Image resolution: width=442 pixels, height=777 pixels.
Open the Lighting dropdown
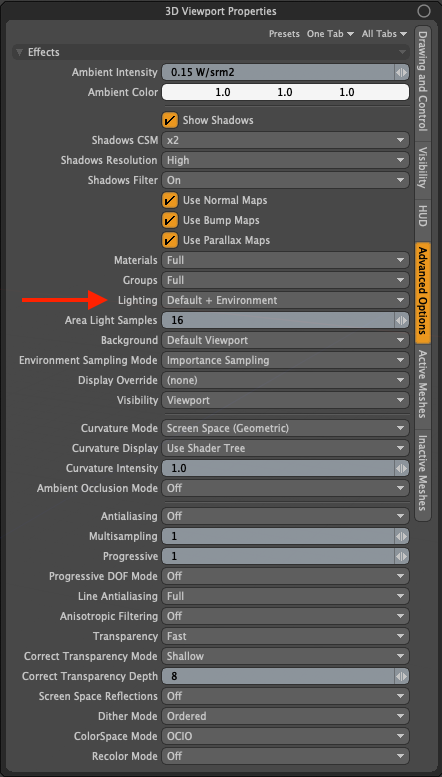(285, 300)
